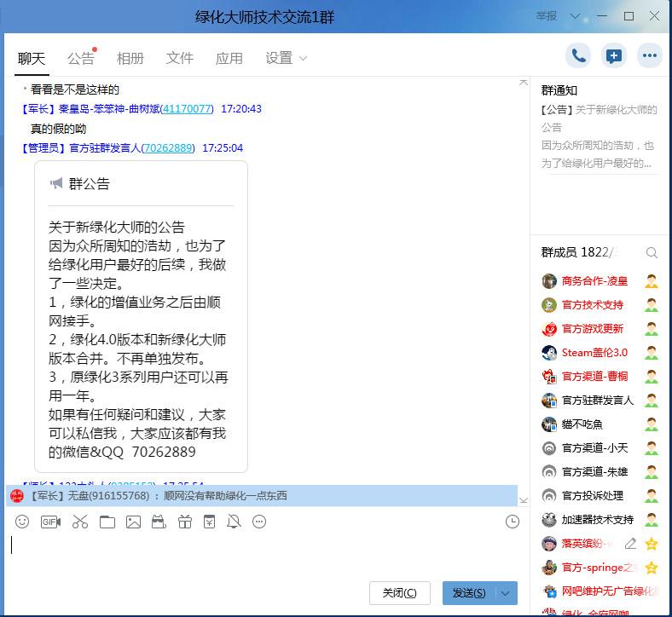Select member 官方驻群发言人 in member list

coord(598,401)
